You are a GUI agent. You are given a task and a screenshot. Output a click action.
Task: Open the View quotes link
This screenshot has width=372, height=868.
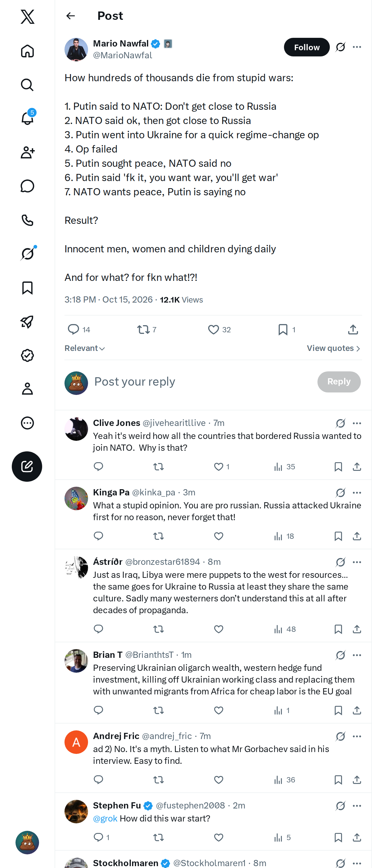tap(334, 348)
